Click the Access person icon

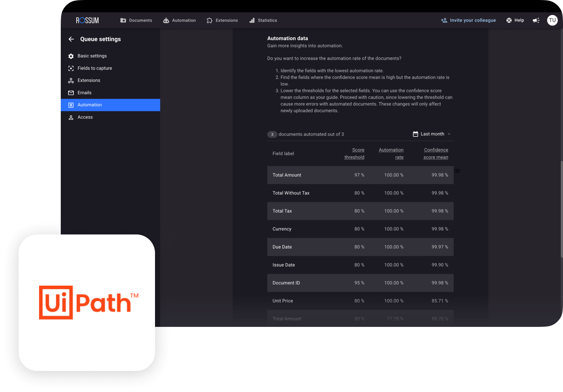tap(71, 117)
